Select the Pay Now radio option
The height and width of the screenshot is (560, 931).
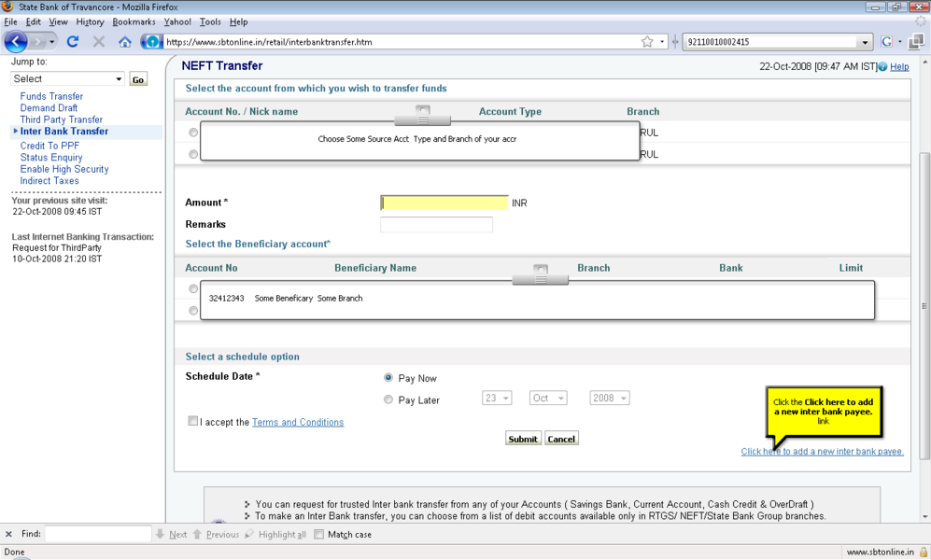point(388,378)
